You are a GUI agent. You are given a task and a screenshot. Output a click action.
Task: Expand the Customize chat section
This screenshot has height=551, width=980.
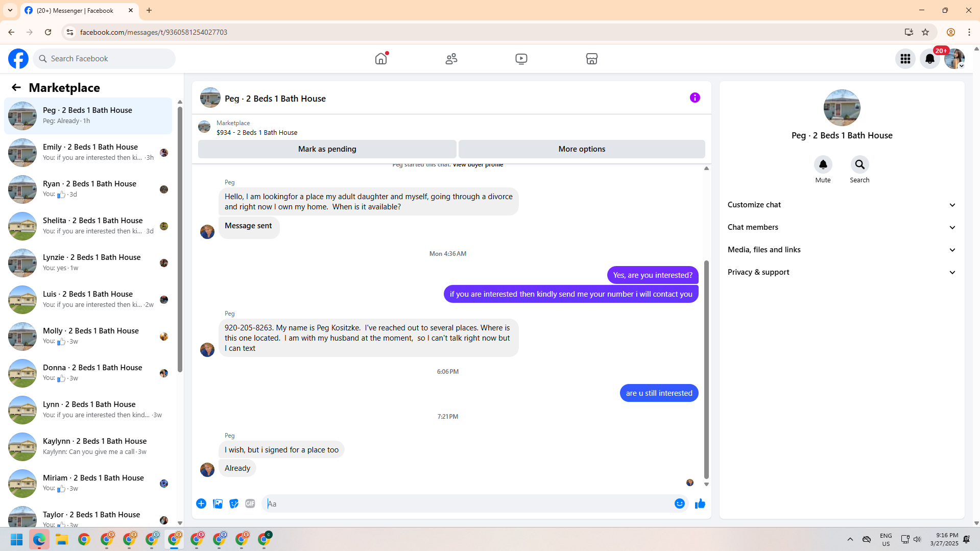(842, 205)
